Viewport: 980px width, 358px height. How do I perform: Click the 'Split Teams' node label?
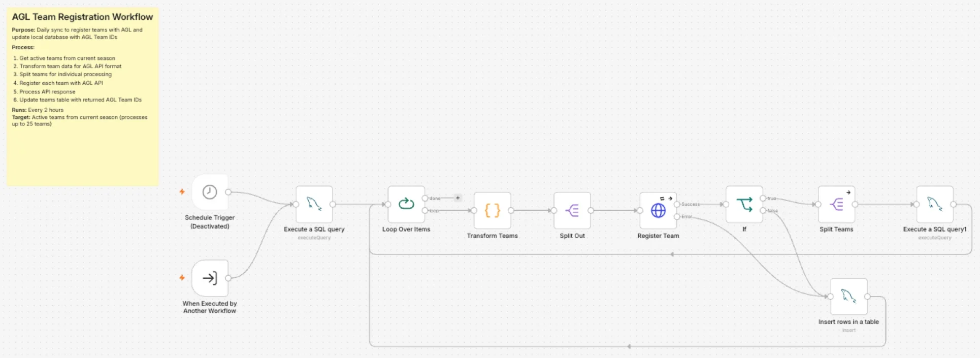pyautogui.click(x=836, y=229)
